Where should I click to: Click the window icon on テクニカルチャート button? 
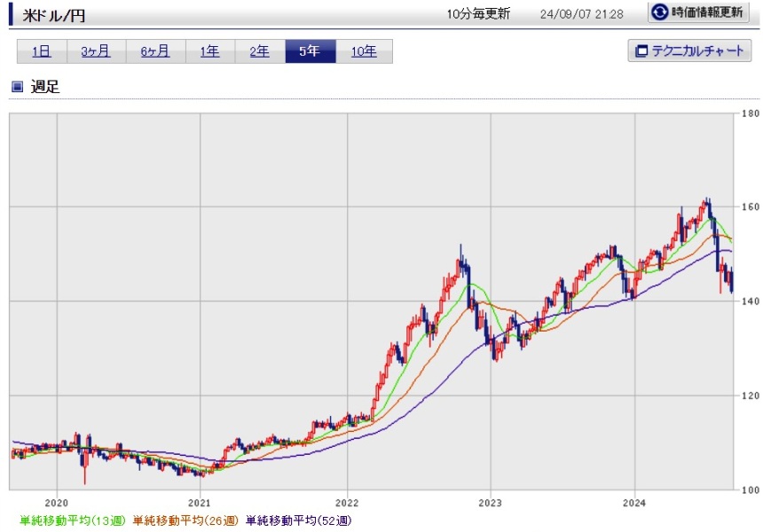pos(640,51)
